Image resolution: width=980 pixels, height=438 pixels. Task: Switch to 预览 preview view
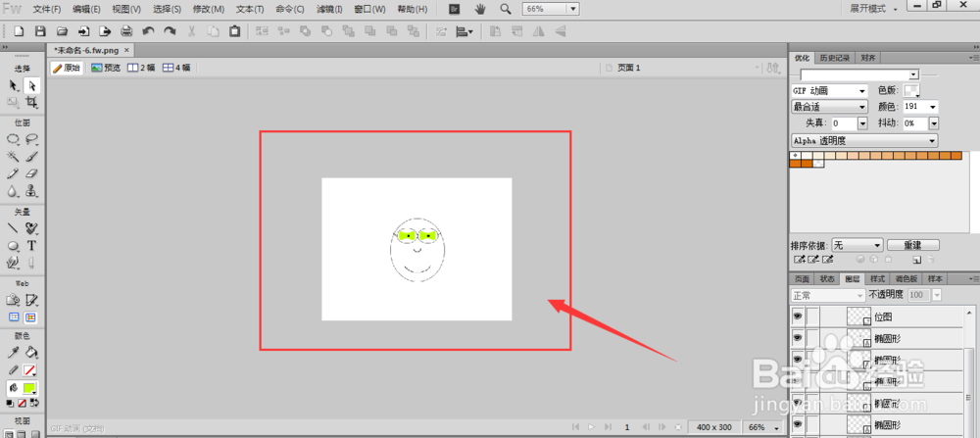click(106, 68)
